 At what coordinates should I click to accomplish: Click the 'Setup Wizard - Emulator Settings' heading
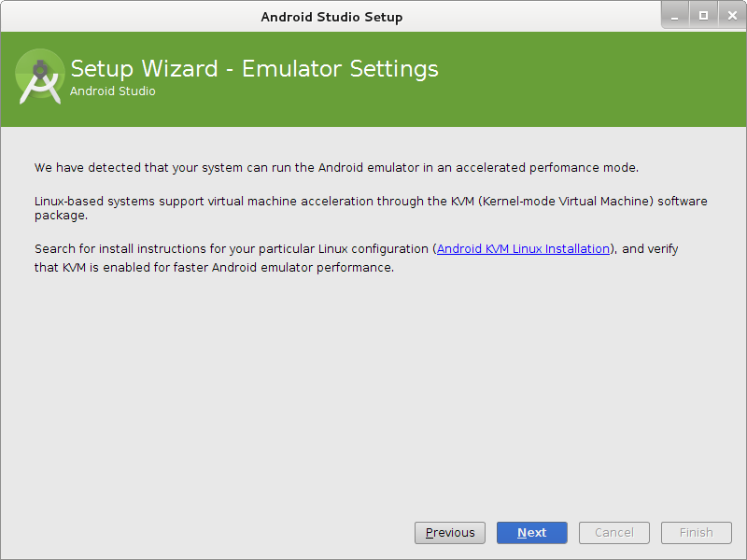254,68
